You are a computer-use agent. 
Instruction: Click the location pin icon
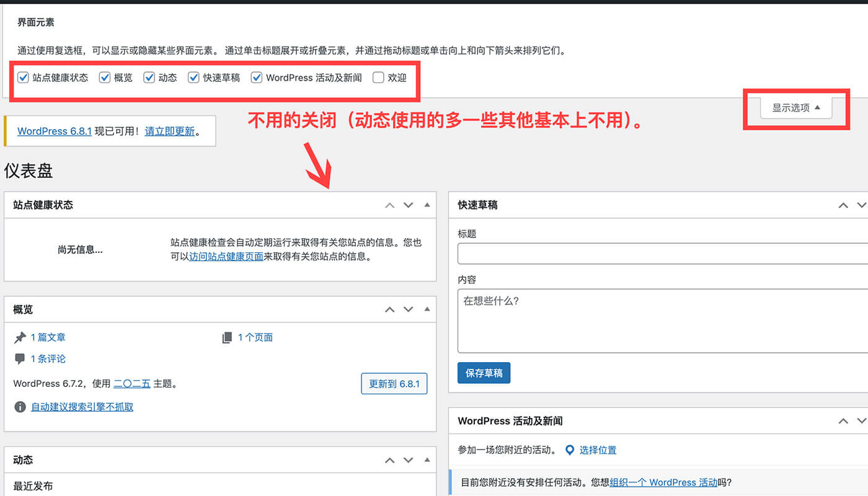click(570, 450)
